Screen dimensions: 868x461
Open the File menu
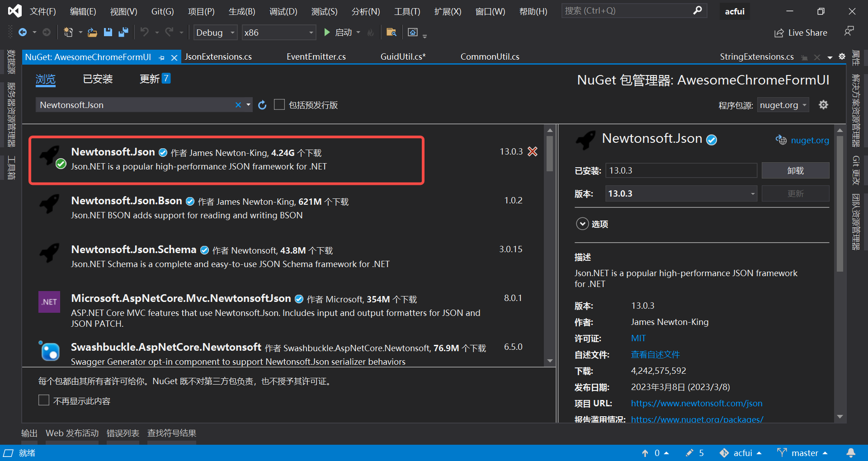click(x=43, y=11)
